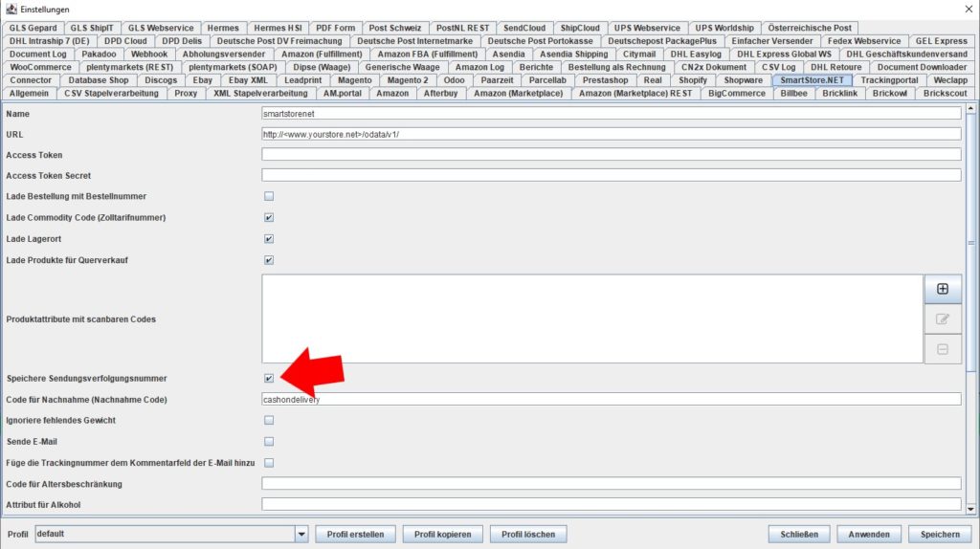The height and width of the screenshot is (549, 980).
Task: Click the edit product attribute pencil icon
Action: [x=943, y=319]
